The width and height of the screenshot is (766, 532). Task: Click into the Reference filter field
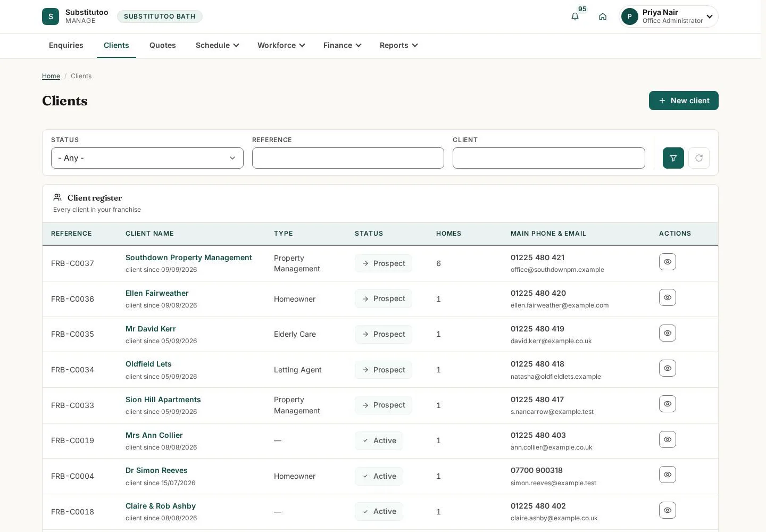[x=348, y=158]
